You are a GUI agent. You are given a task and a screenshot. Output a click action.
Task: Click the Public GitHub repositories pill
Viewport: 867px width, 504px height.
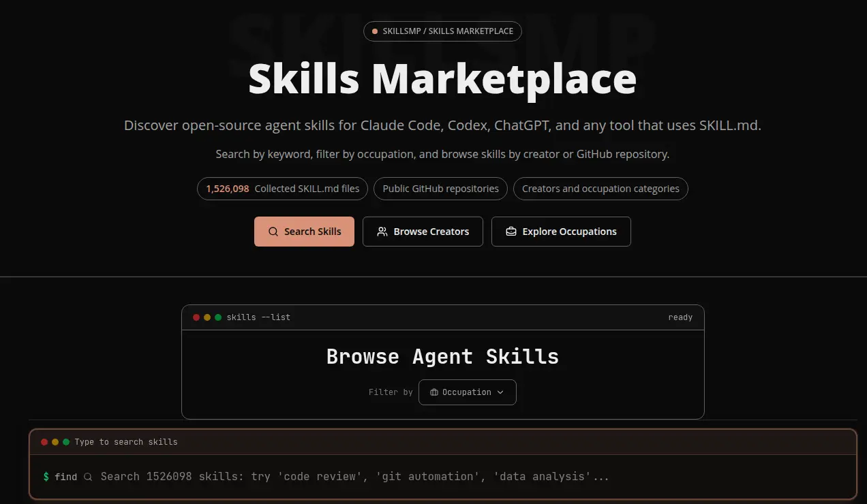(440, 189)
